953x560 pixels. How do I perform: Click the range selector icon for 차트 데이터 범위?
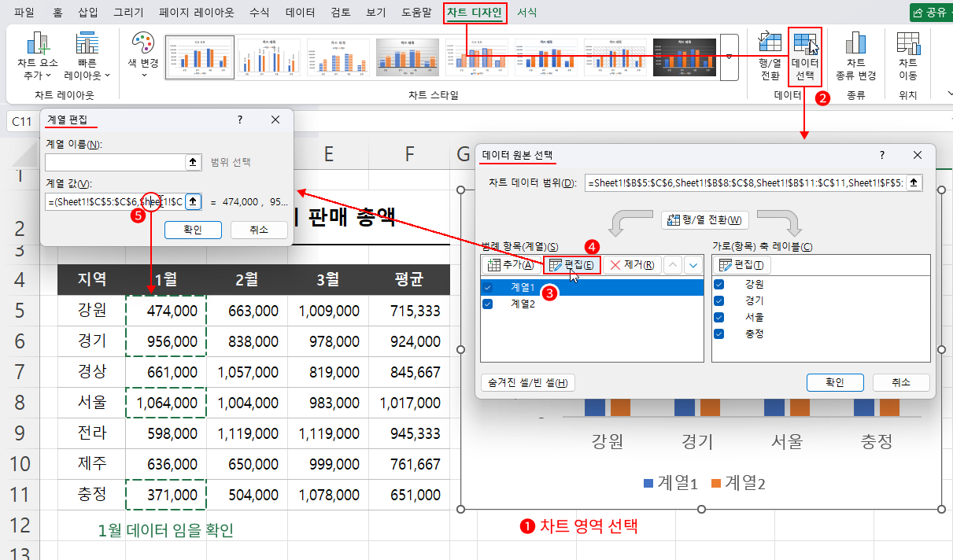click(913, 183)
